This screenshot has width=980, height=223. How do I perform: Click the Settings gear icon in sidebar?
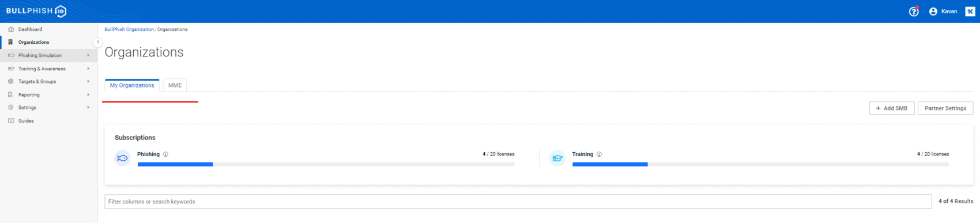pos(10,108)
